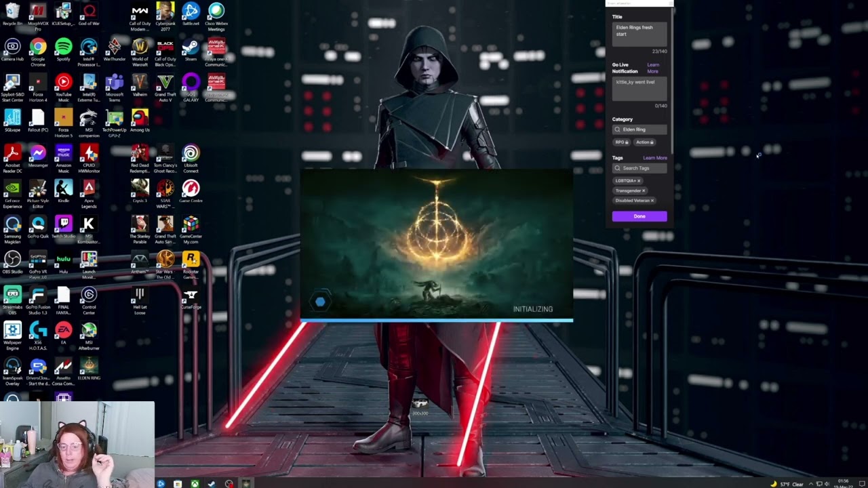The width and height of the screenshot is (868, 488).
Task: Open the Xbox app in taskbar
Action: click(195, 484)
